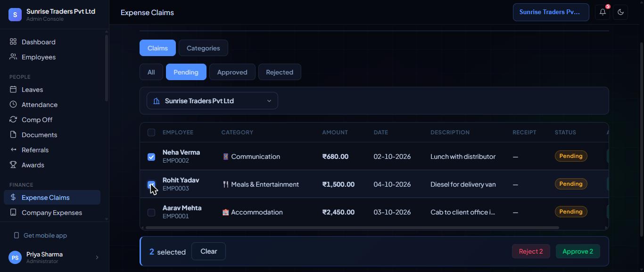644x272 pixels.
Task: Click the Sunrise Traders S logo
Action: pyautogui.click(x=15, y=15)
